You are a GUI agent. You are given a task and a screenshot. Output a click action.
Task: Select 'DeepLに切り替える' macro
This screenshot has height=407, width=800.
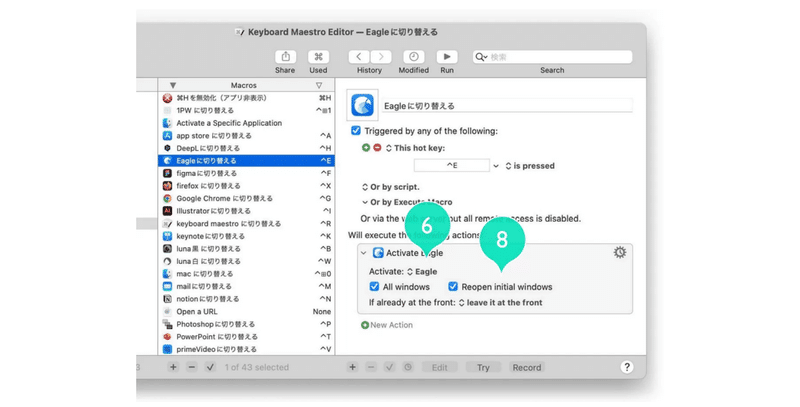[x=246, y=148]
